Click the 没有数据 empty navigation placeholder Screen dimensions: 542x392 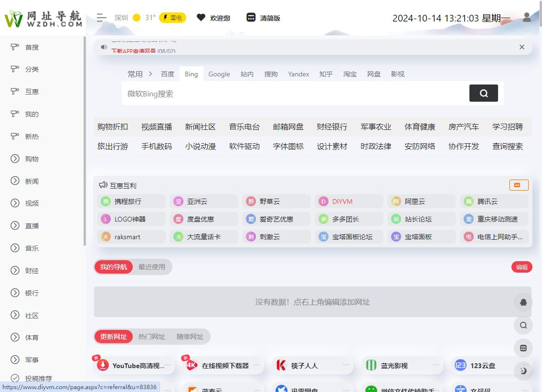312,302
